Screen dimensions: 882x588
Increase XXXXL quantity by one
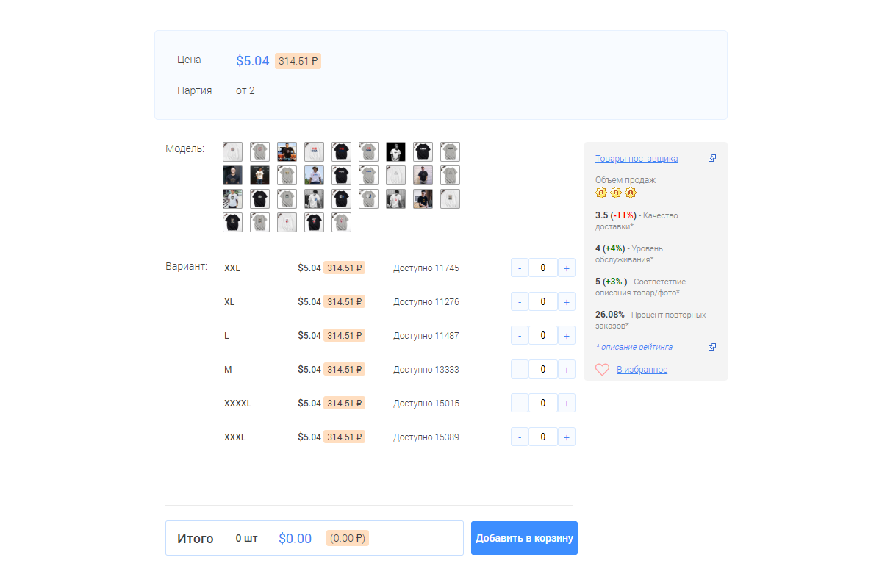point(566,404)
